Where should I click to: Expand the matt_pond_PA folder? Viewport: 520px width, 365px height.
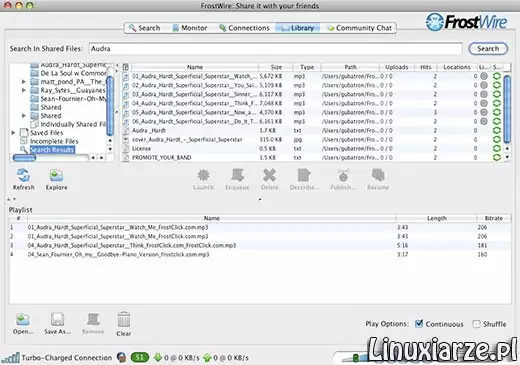[24, 81]
